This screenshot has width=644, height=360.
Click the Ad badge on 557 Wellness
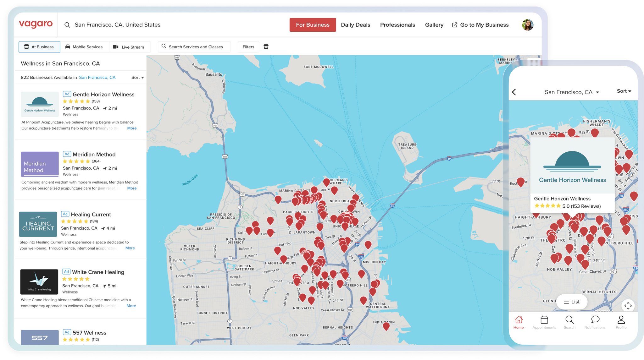pos(67,332)
